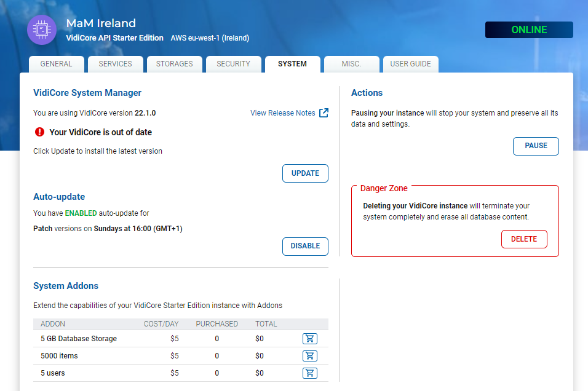This screenshot has width=588, height=391.
Task: Click Delete in the Danger Zone
Action: (x=524, y=239)
